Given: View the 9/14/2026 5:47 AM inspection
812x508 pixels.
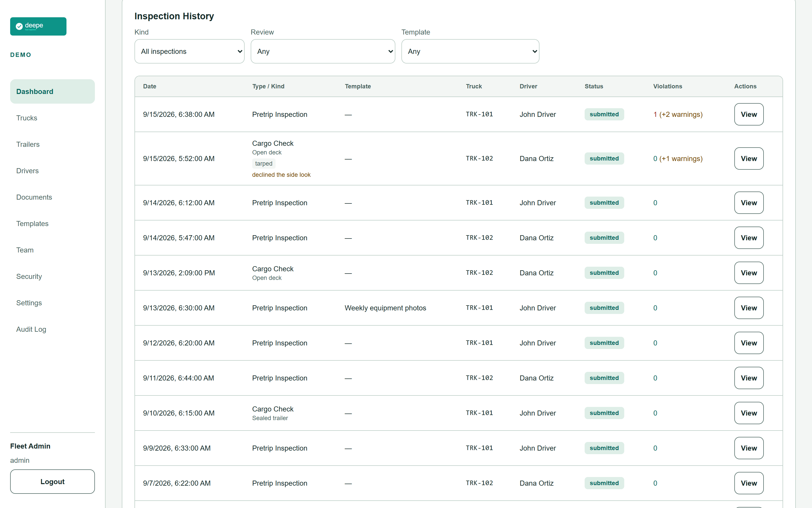Looking at the screenshot, I should point(749,238).
